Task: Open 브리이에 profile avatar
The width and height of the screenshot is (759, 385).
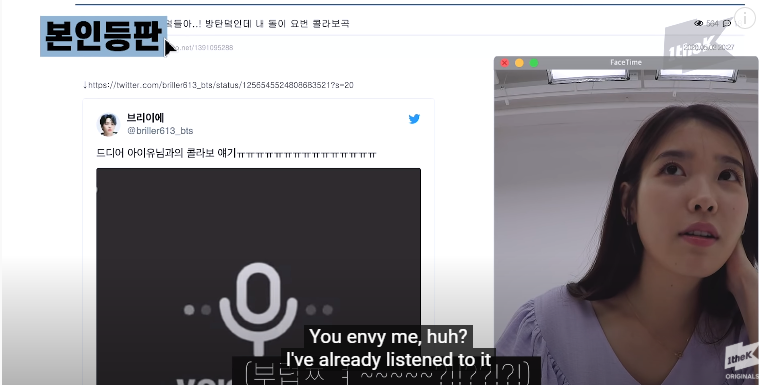Action: pos(108,124)
